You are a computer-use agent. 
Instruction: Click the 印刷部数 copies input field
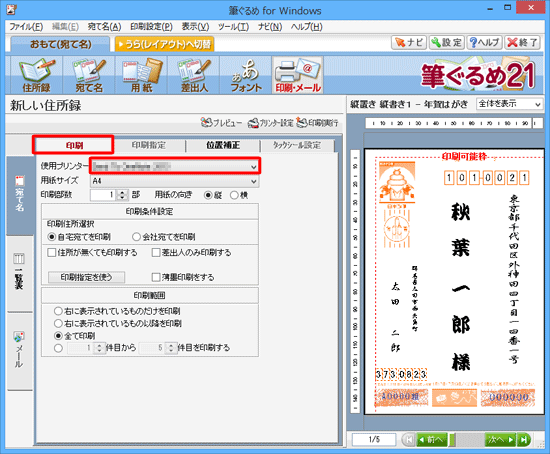click(103, 195)
